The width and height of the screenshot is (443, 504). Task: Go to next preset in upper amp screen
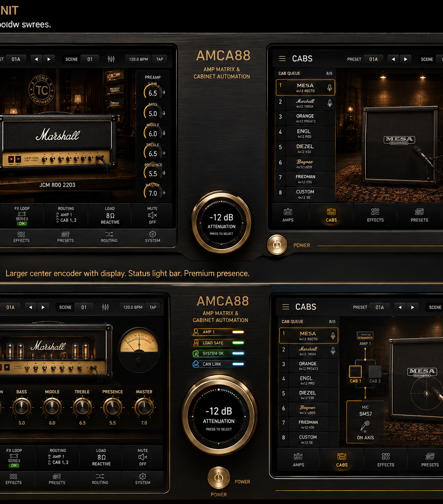pos(49,59)
